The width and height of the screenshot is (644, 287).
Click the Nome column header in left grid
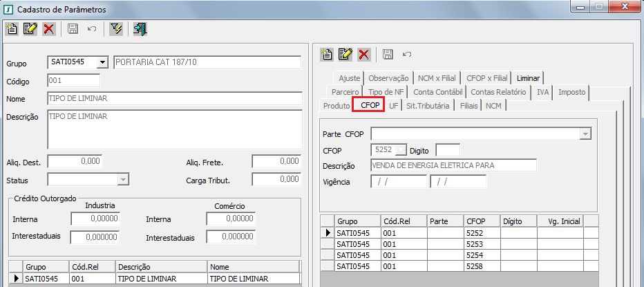[x=254, y=267]
